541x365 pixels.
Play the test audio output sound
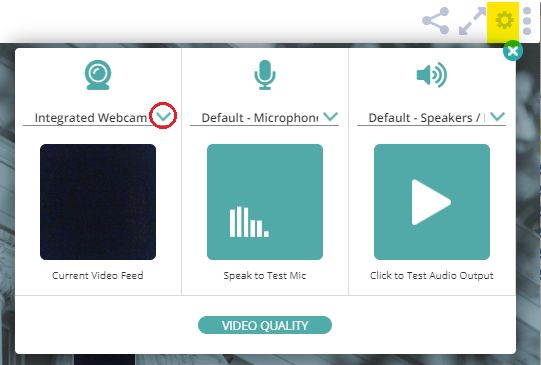[x=432, y=202]
